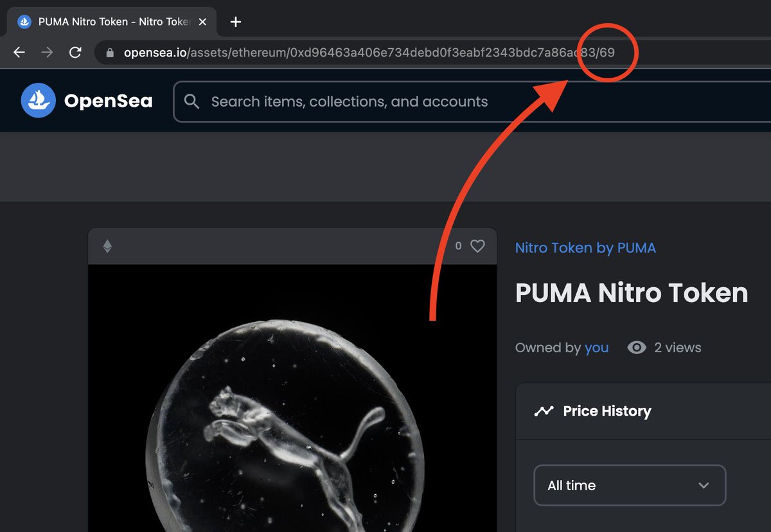The height and width of the screenshot is (532, 771).
Task: Click the browser forward arrow
Action: pos(47,53)
